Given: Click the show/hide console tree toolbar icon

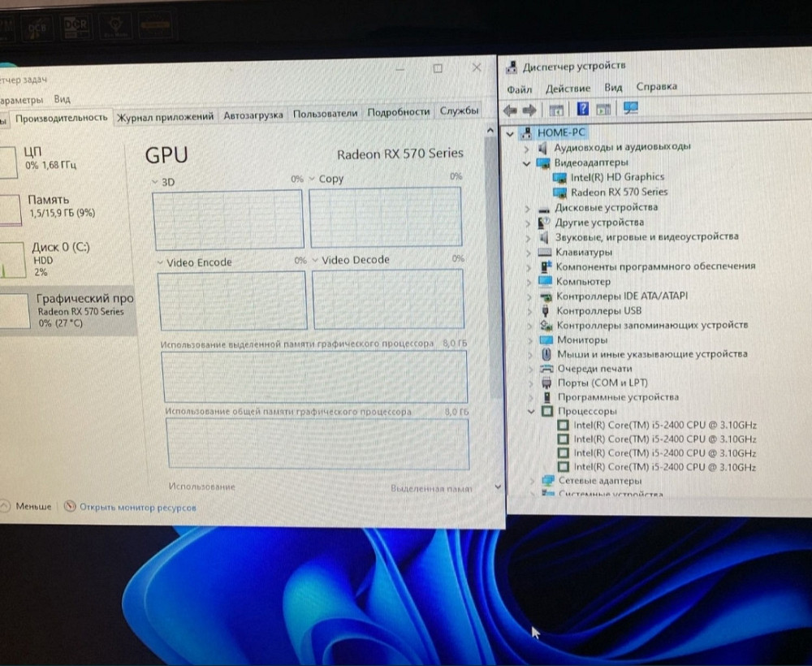Looking at the screenshot, I should (557, 110).
